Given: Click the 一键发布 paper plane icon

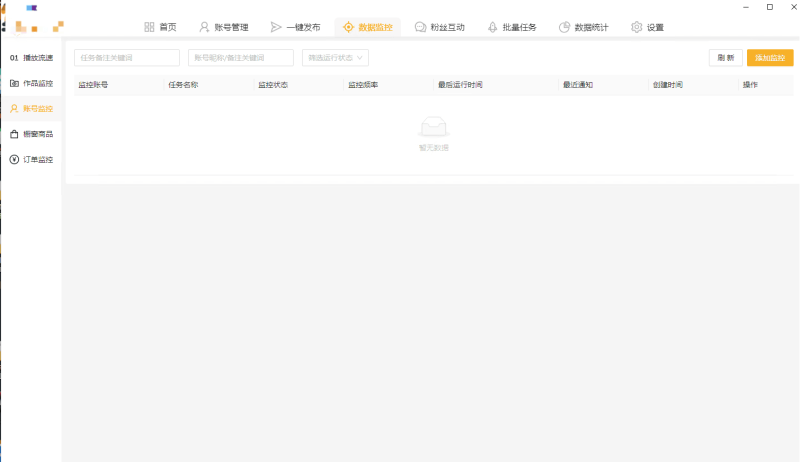Looking at the screenshot, I should point(276,27).
